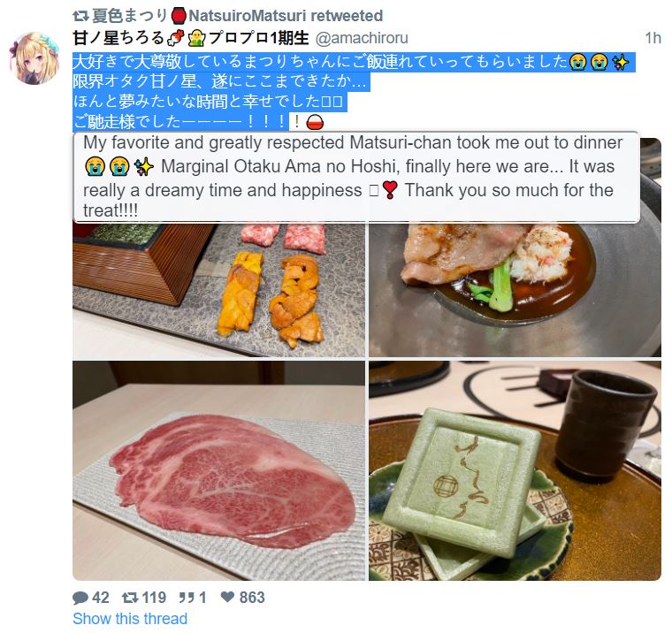Click the English translation popup text

click(356, 177)
